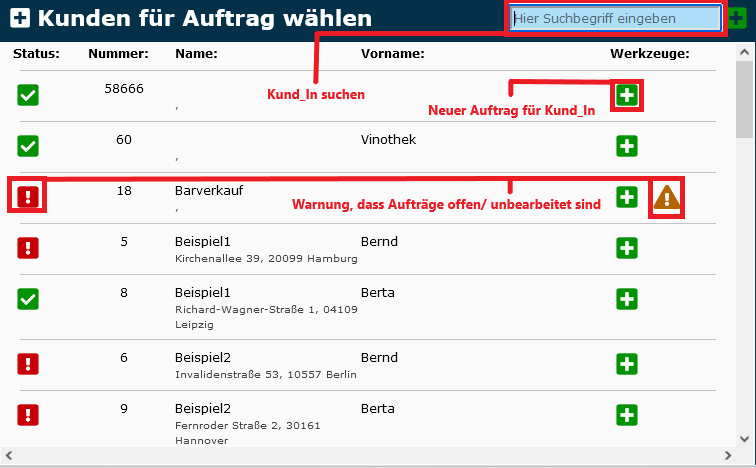Click green check status of Vinothek row
Image resolution: width=756 pixels, height=468 pixels.
28,146
